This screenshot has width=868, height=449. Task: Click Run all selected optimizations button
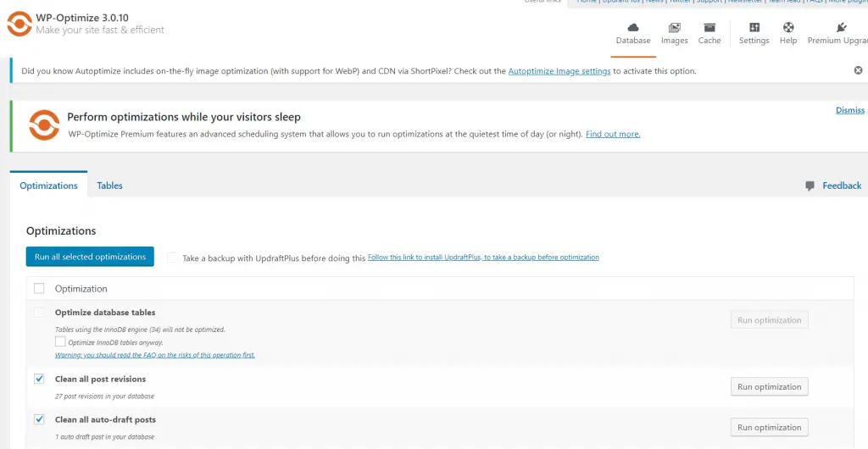coord(90,257)
